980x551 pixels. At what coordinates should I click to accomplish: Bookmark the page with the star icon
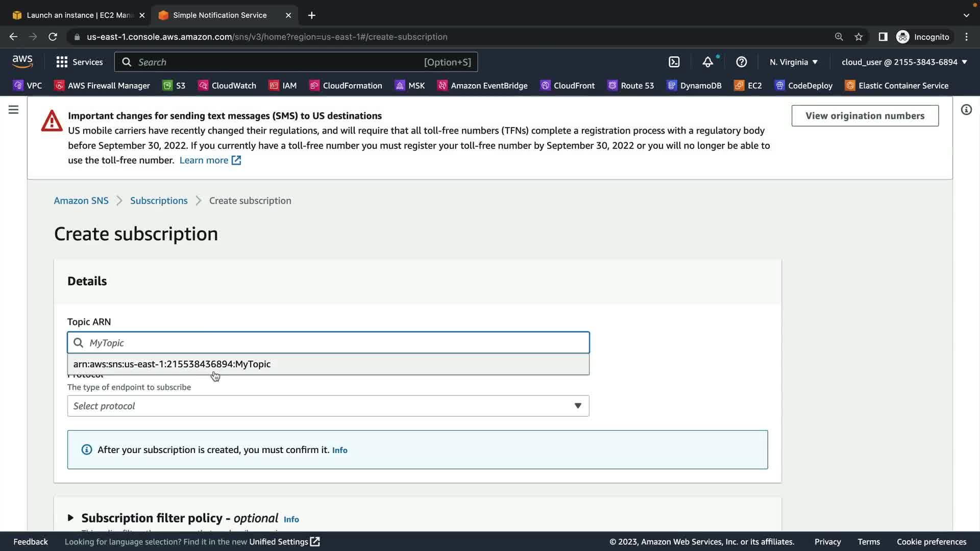[859, 37]
